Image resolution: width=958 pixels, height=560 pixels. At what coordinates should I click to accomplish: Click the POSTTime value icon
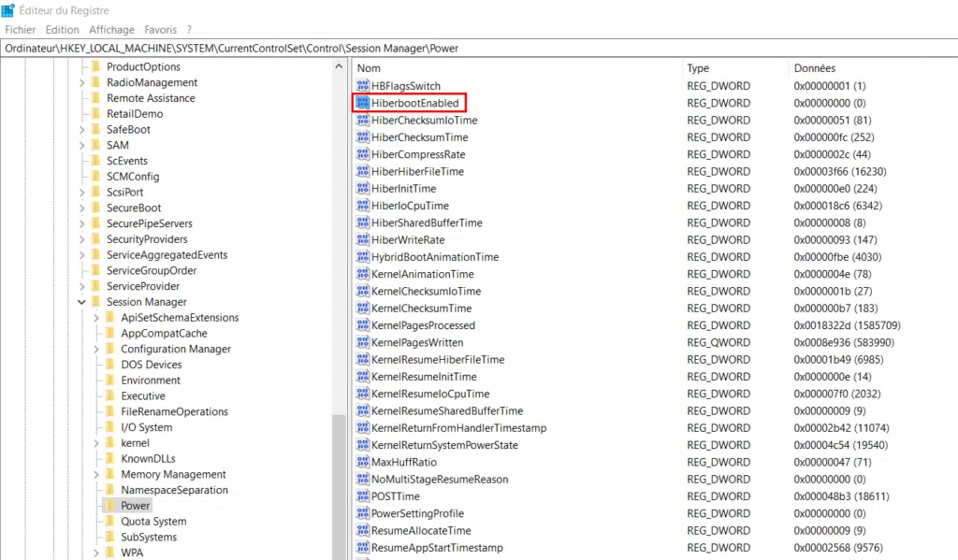tap(363, 495)
